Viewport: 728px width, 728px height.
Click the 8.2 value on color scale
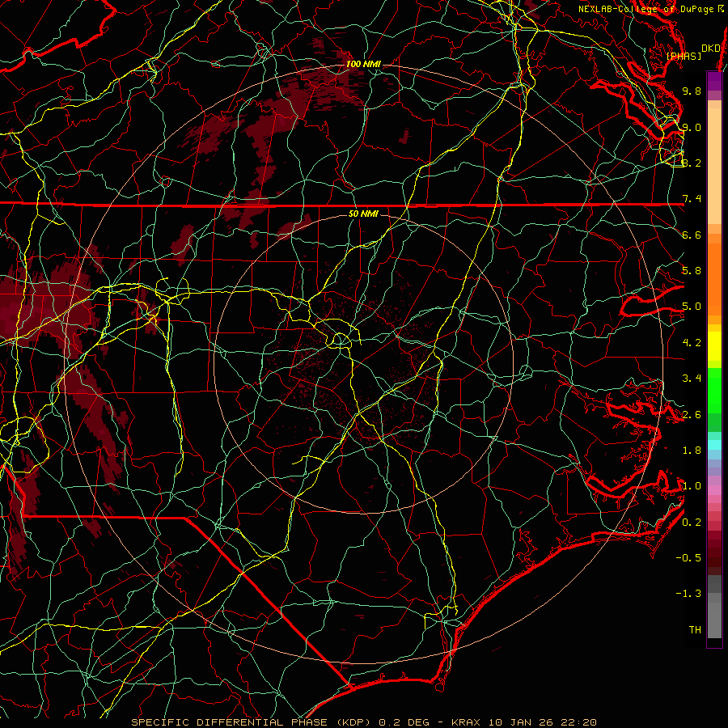click(x=692, y=163)
